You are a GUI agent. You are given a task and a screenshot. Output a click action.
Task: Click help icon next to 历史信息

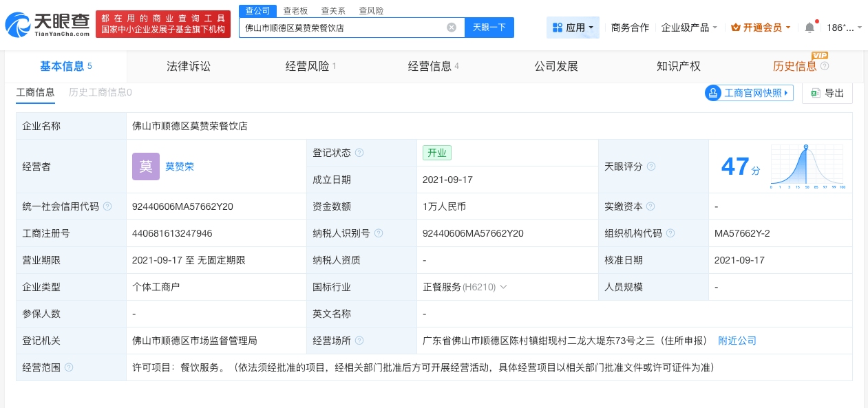[x=825, y=66]
